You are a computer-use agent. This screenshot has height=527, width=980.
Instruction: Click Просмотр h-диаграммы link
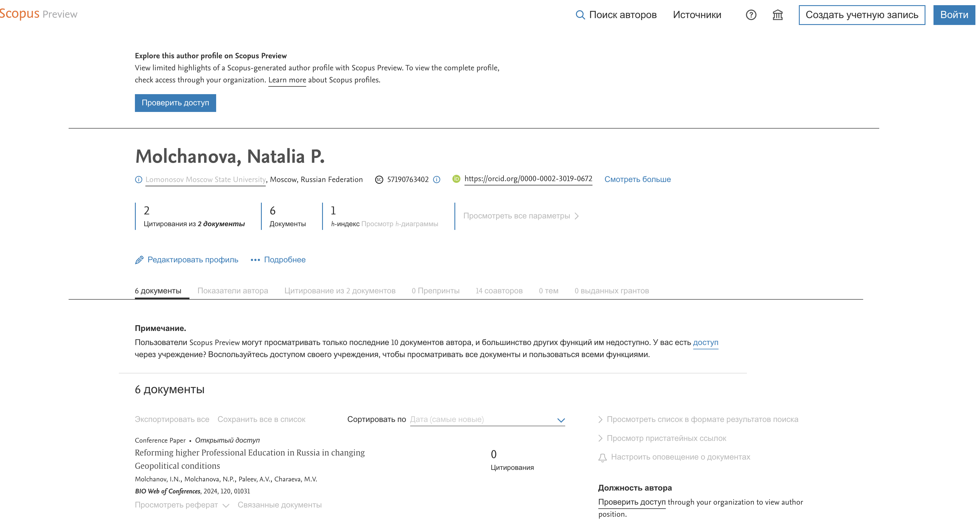coord(400,224)
